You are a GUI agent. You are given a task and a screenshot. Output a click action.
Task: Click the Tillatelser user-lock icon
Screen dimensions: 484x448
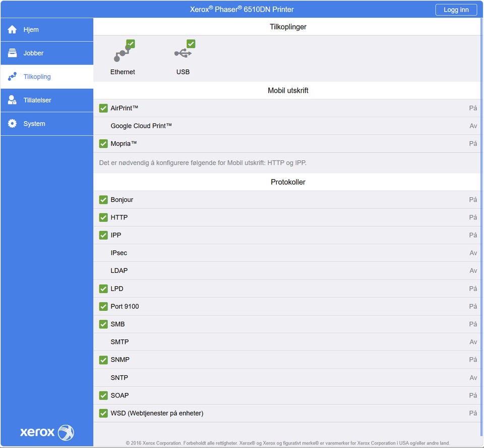point(12,100)
